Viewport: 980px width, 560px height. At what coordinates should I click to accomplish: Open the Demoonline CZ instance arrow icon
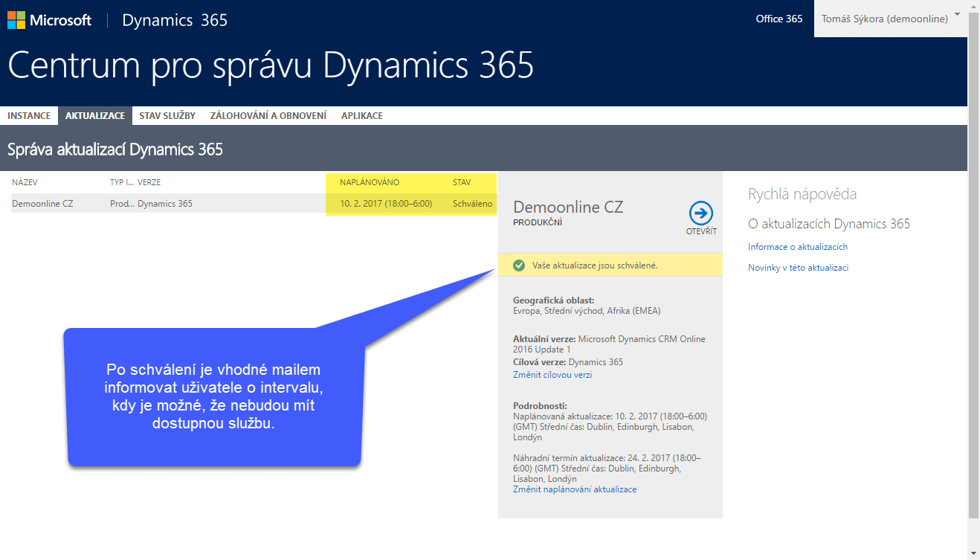(x=701, y=213)
